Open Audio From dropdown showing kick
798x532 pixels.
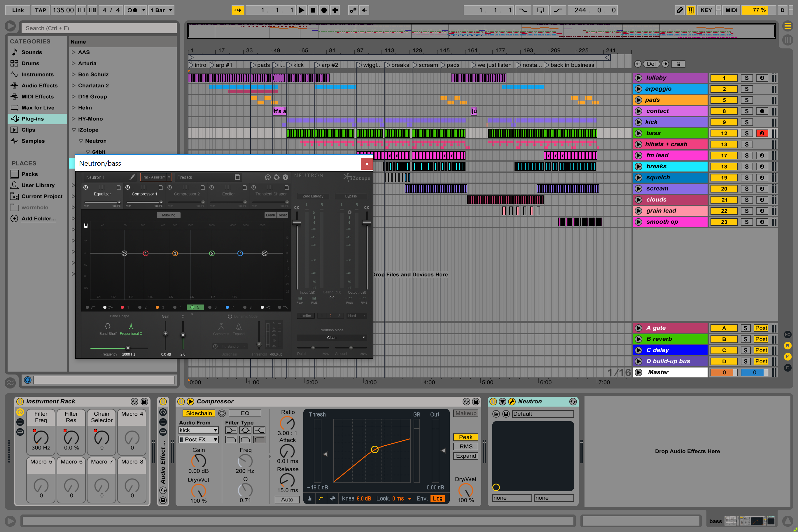(199, 430)
